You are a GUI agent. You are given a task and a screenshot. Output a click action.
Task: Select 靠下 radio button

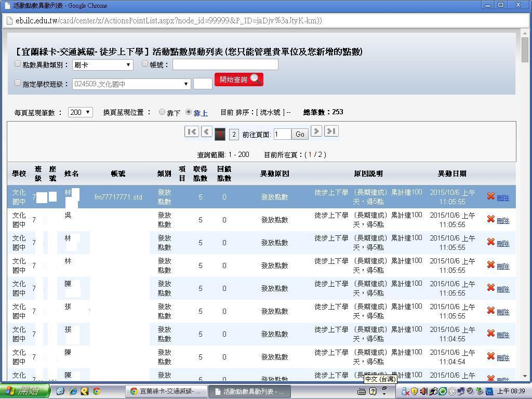162,112
